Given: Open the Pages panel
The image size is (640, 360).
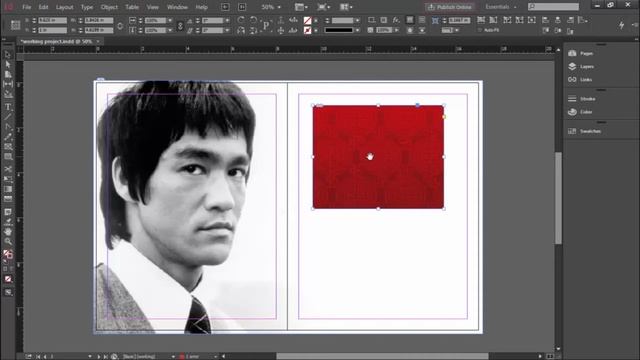Looking at the screenshot, I should coord(581,53).
